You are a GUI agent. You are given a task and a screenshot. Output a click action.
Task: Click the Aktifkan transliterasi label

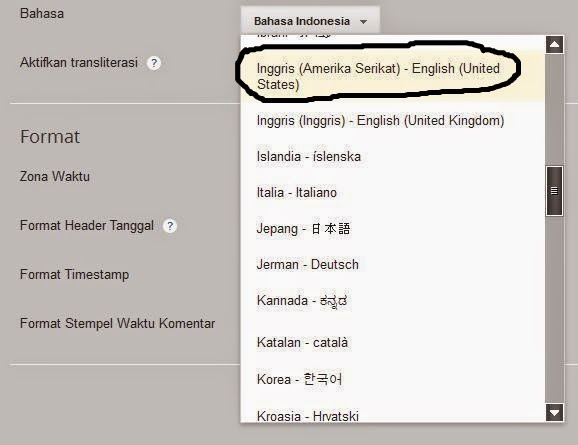pyautogui.click(x=79, y=63)
